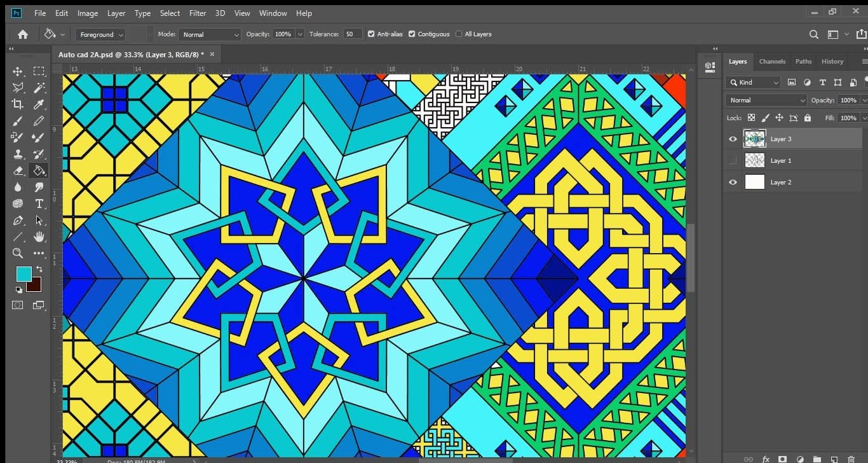The height and width of the screenshot is (463, 868).
Task: Toggle the Anti-alias checkbox
Action: coord(371,34)
